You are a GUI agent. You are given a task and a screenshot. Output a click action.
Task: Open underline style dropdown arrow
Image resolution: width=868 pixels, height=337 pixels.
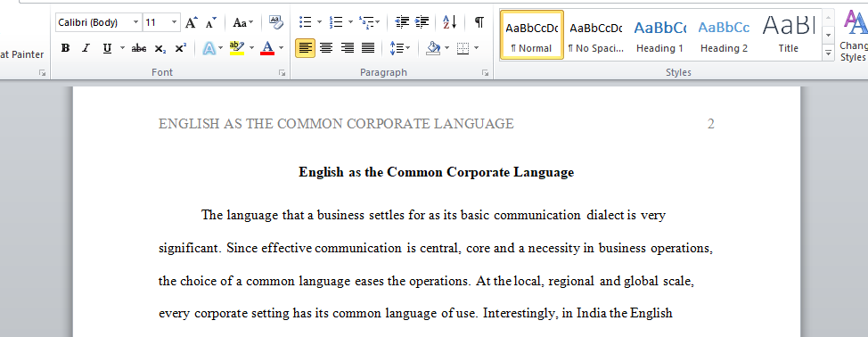(122, 48)
